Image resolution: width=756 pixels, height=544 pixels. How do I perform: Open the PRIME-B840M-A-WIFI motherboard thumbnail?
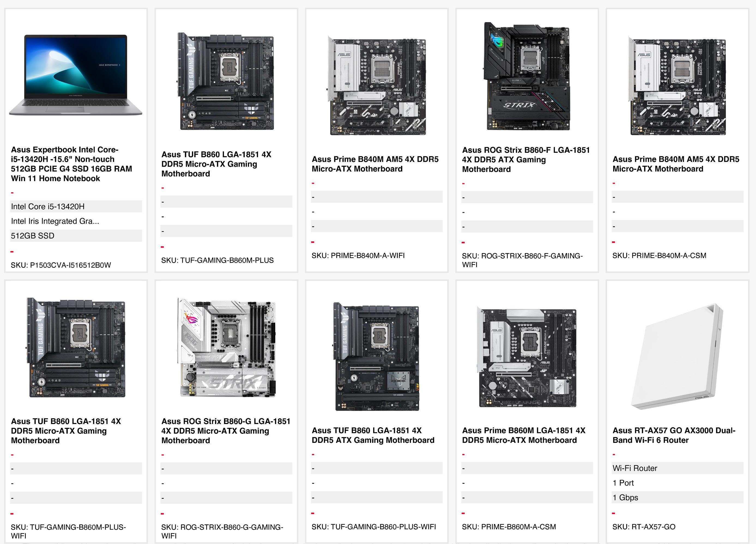point(377,86)
